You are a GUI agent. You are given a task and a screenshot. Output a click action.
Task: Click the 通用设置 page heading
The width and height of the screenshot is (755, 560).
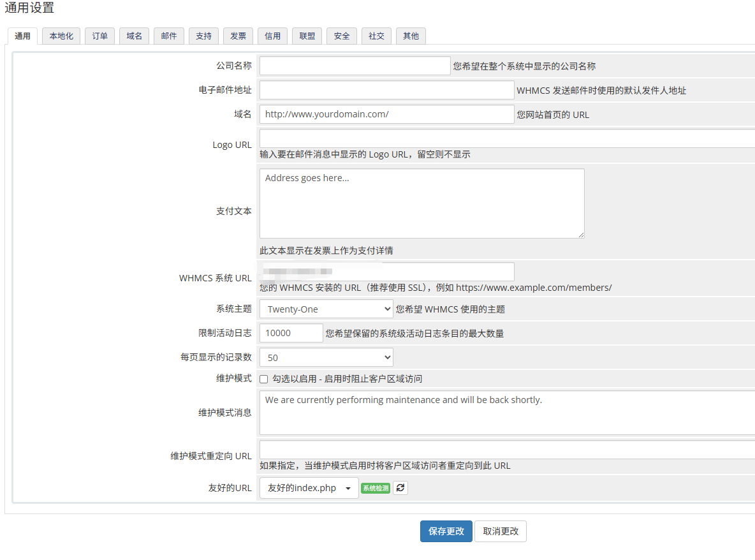coord(29,8)
